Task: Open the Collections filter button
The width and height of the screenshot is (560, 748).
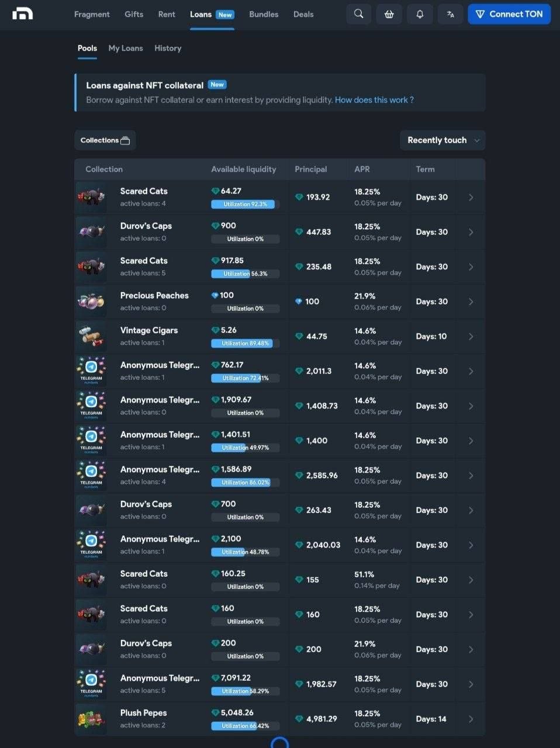Action: coord(105,140)
